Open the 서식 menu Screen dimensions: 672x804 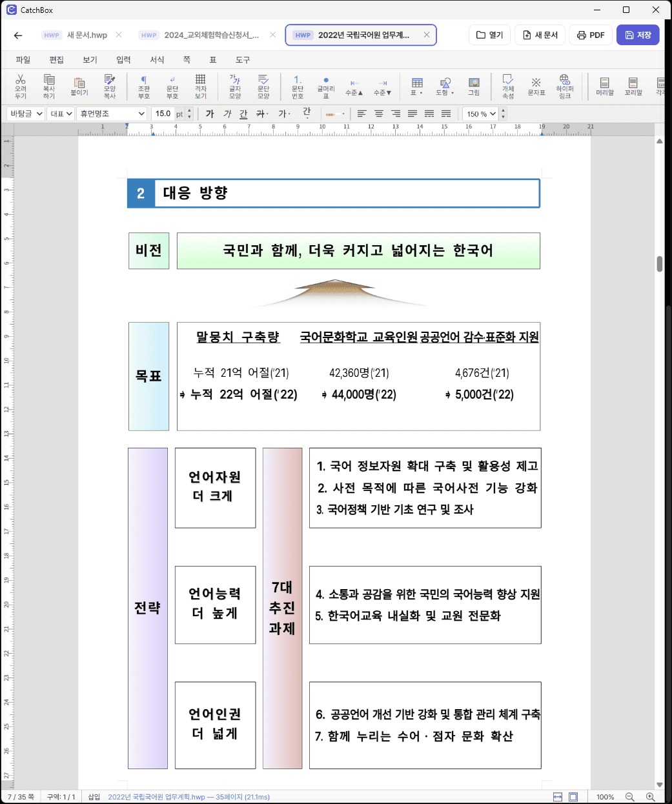pos(157,59)
